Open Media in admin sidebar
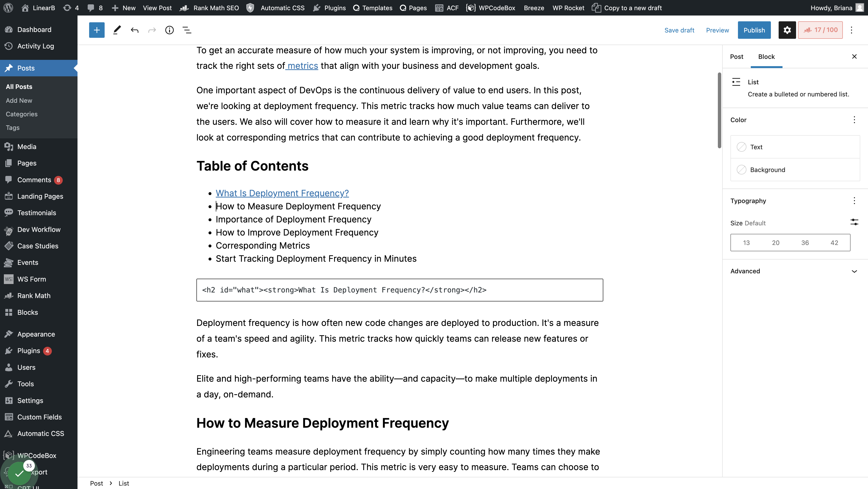 tap(27, 147)
